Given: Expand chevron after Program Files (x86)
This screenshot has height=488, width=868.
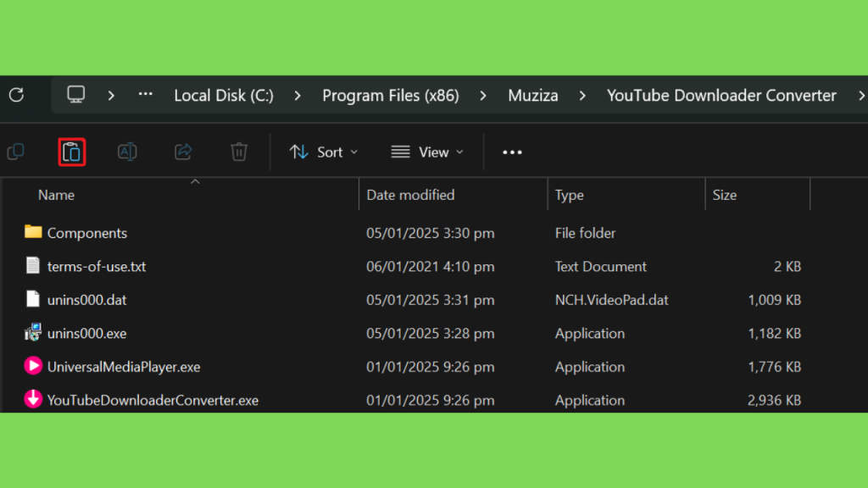Looking at the screenshot, I should (483, 96).
